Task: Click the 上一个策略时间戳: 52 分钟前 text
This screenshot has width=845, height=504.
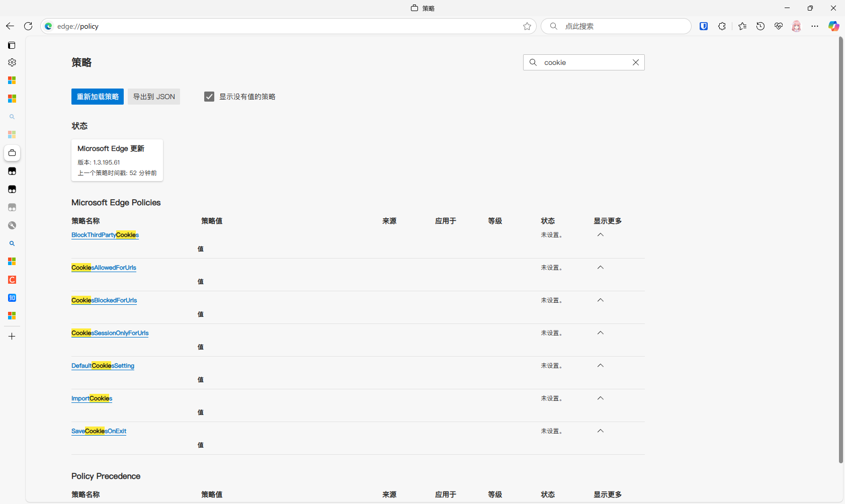Action: pyautogui.click(x=117, y=173)
